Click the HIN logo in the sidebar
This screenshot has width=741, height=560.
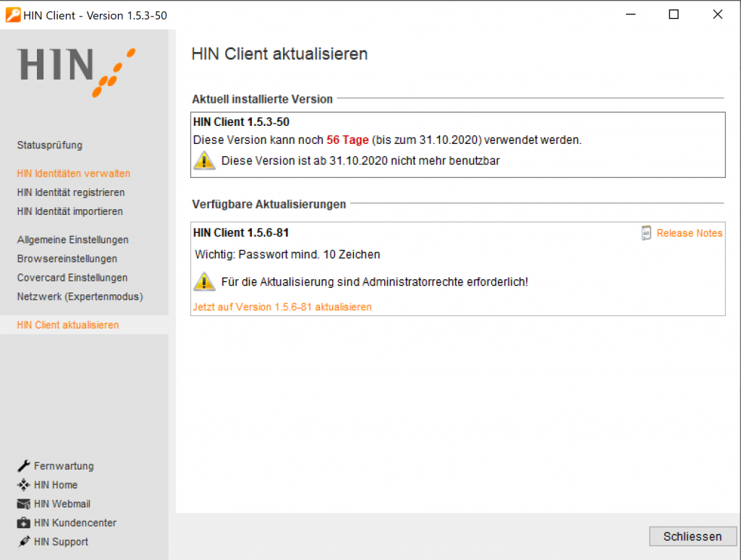(77, 72)
